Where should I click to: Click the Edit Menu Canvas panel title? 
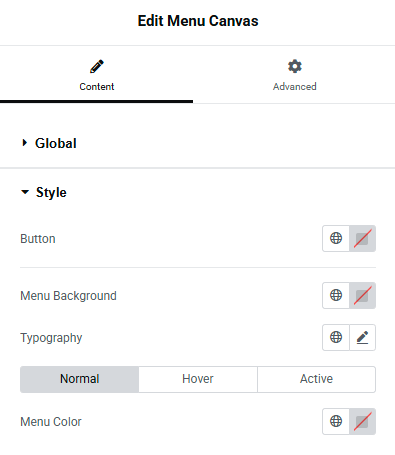pos(198,21)
